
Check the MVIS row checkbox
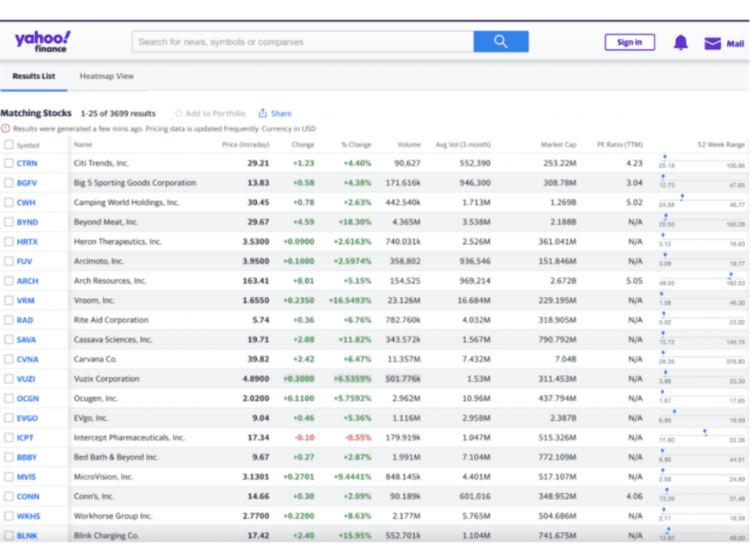point(9,476)
